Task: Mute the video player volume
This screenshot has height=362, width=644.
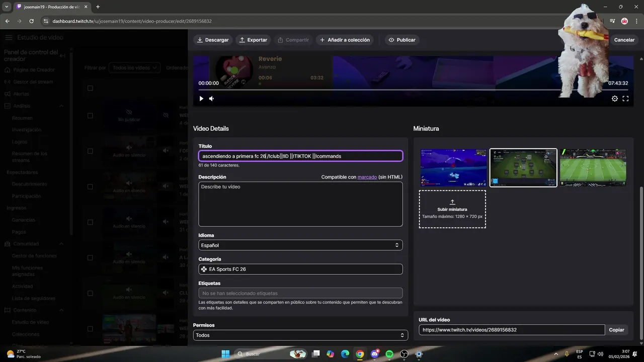Action: [x=211, y=99]
